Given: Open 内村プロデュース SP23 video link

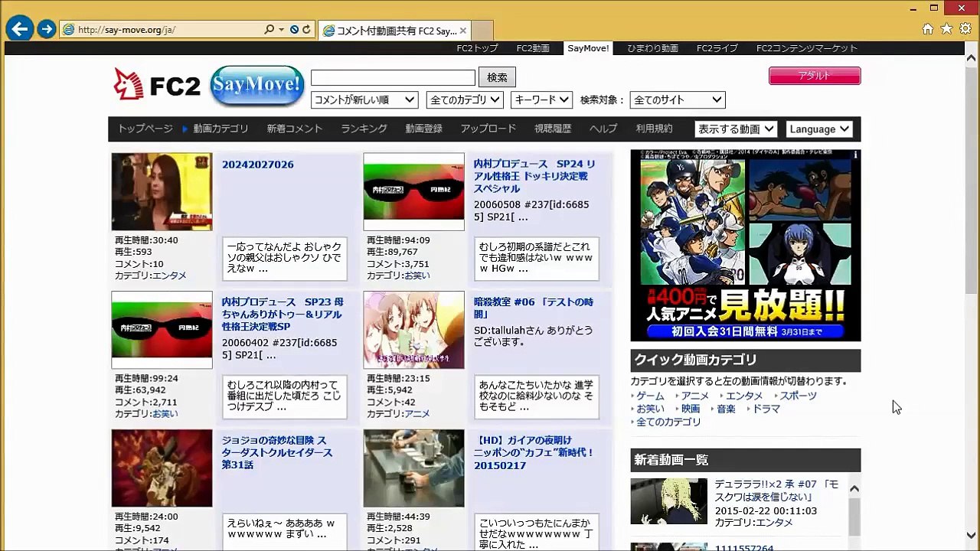Looking at the screenshot, I should (x=283, y=314).
